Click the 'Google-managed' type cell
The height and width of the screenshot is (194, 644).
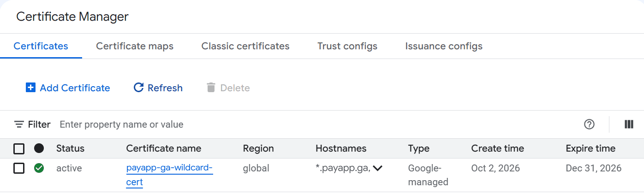click(428, 175)
